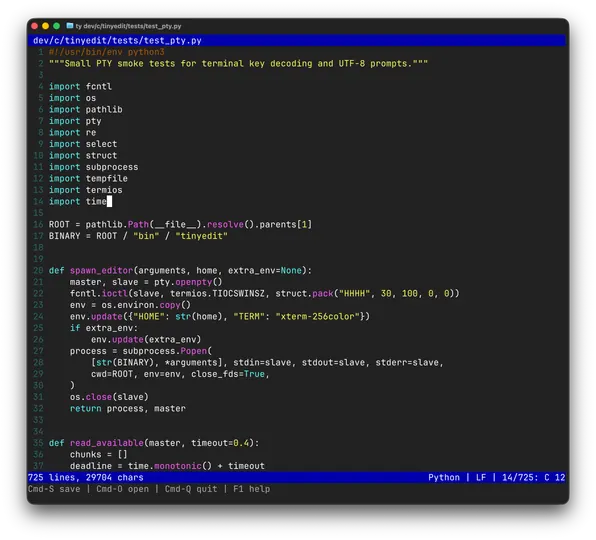Viewport: 596px width, 540px height.
Task: Click the 'pty.openpty()' line
Action: [146, 282]
